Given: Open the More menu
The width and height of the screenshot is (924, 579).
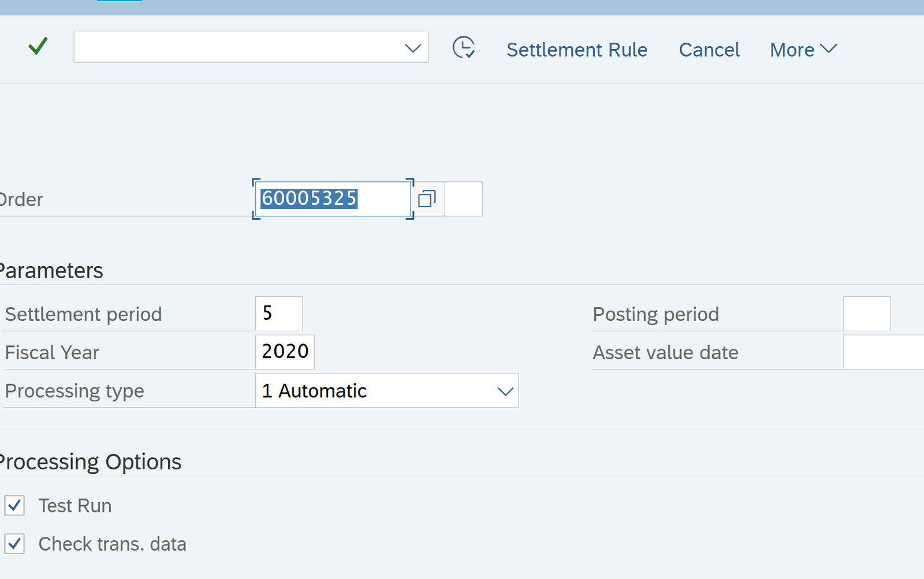Looking at the screenshot, I should click(803, 50).
